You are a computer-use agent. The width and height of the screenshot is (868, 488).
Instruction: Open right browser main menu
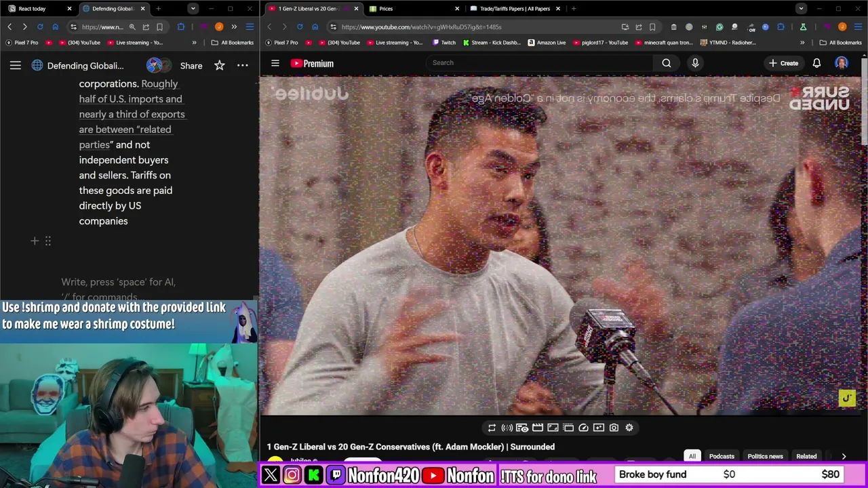pos(857,26)
